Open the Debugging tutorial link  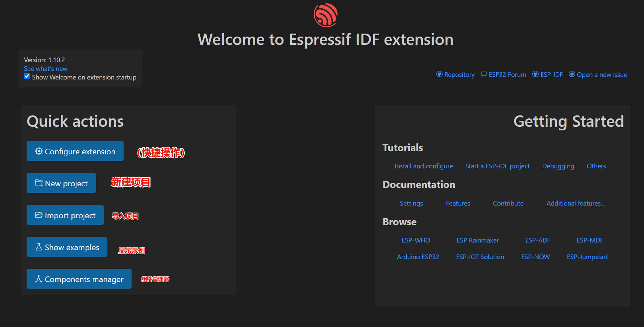558,166
